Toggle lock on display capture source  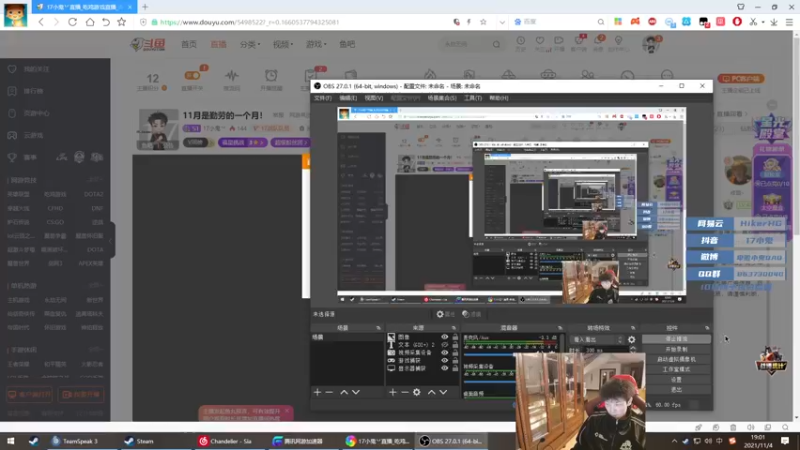click(x=455, y=368)
